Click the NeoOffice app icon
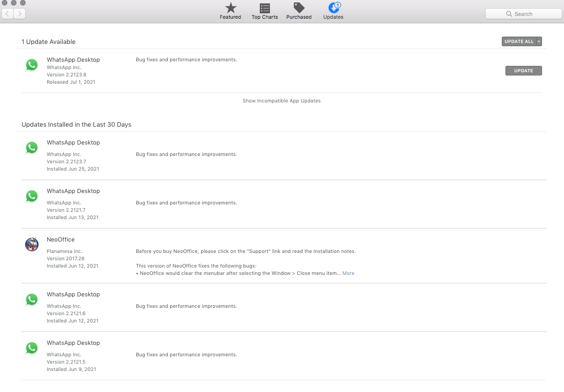Viewport: 564px width, 392px height. tap(32, 245)
